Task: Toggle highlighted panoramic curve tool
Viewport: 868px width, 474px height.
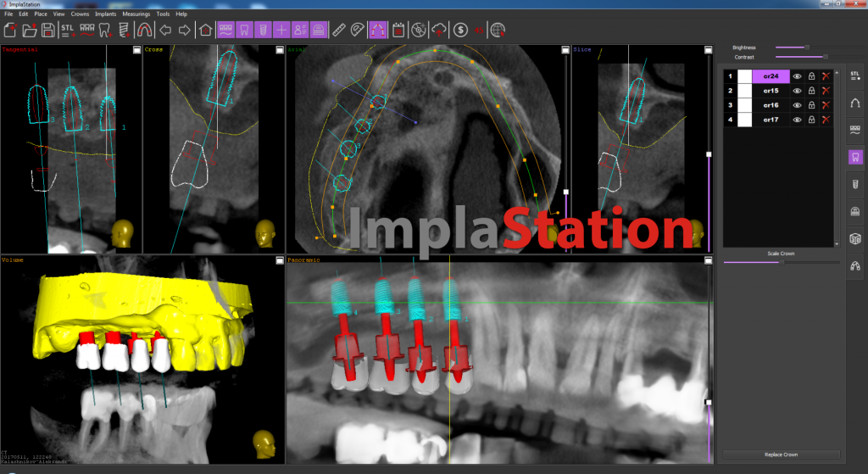Action: point(377,30)
